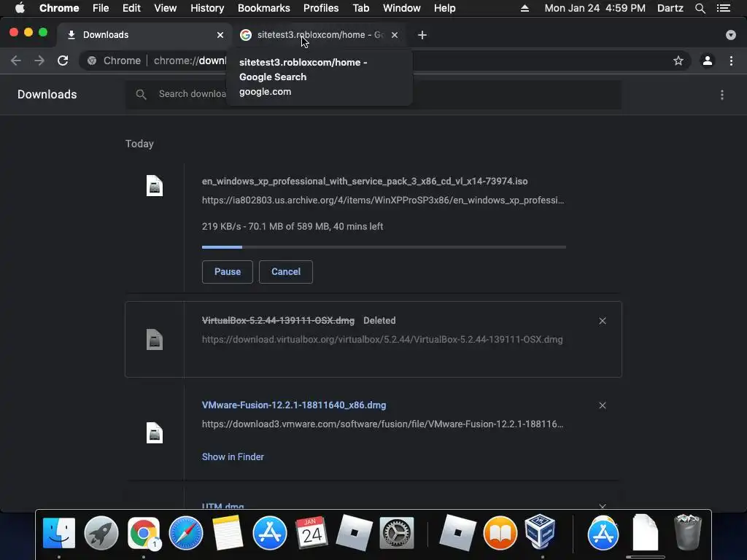Open the Bookmarks menu
747x560 pixels.
(x=263, y=8)
